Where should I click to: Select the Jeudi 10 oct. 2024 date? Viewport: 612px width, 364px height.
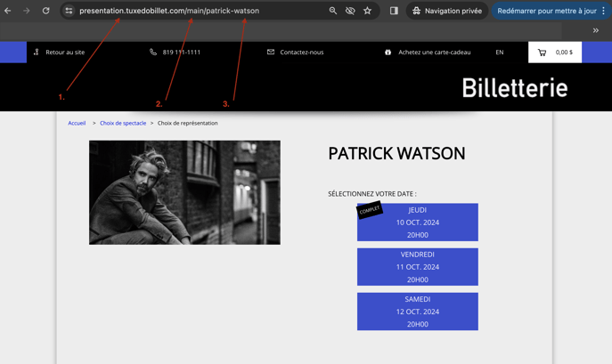pyautogui.click(x=418, y=222)
